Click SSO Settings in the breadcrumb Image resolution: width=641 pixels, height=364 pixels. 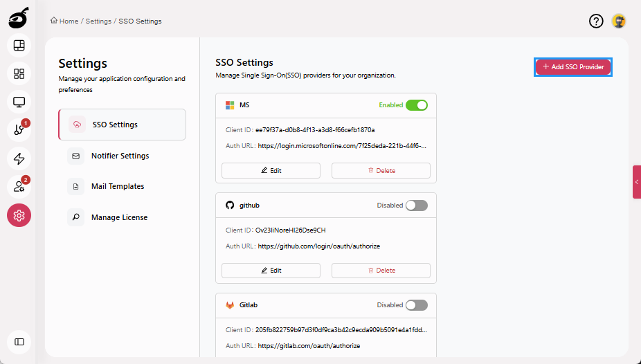(140, 21)
